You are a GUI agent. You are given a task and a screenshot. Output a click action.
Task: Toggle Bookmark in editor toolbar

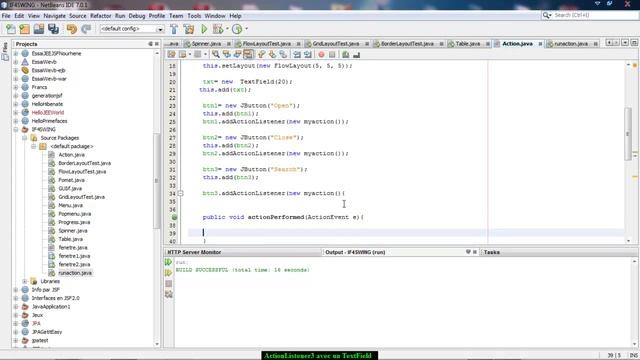coord(283,55)
